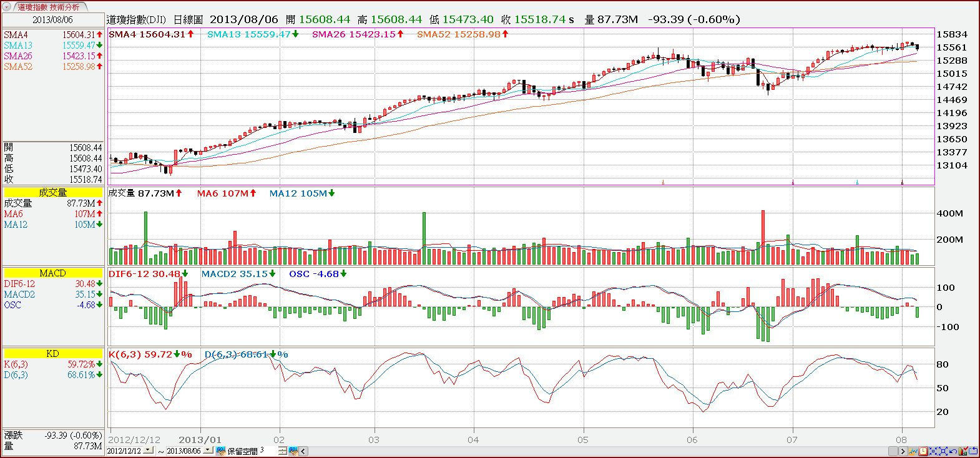The image size is (980, 458).
Task: Click the yellow MACD panel header
Action: point(52,273)
